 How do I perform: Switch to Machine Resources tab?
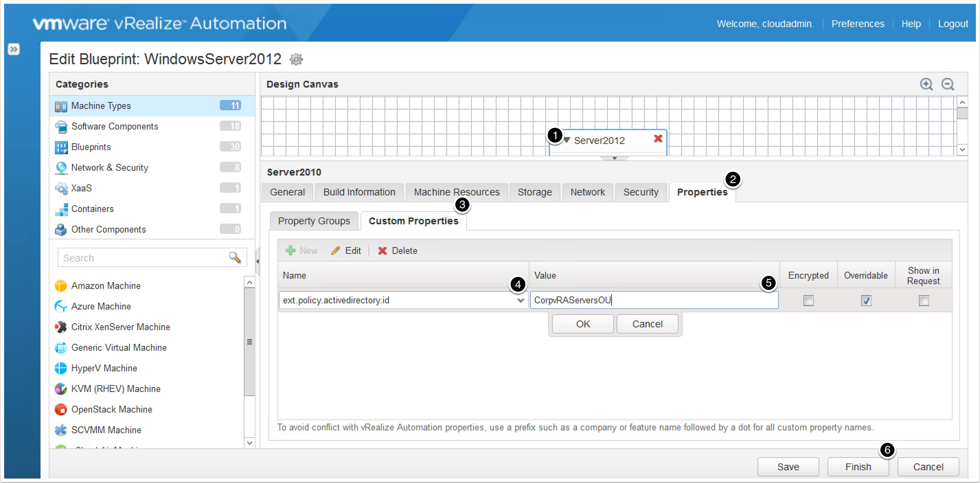point(457,192)
